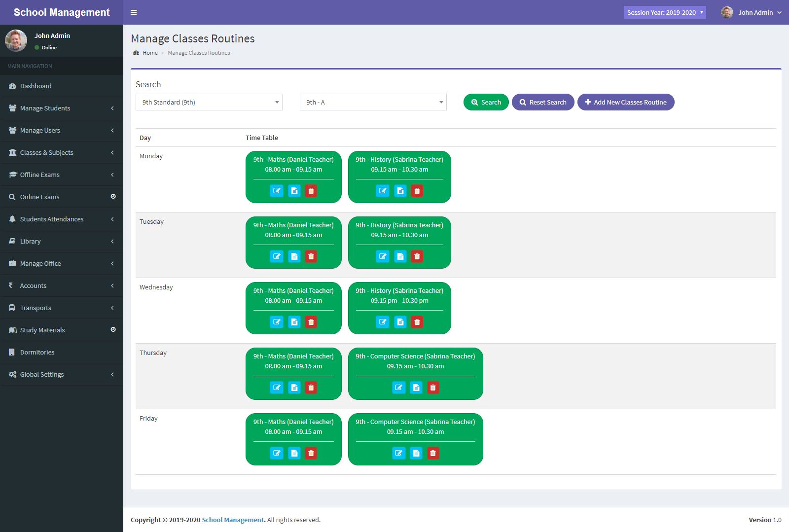
Task: Follow the School Management footer link
Action: (x=233, y=520)
